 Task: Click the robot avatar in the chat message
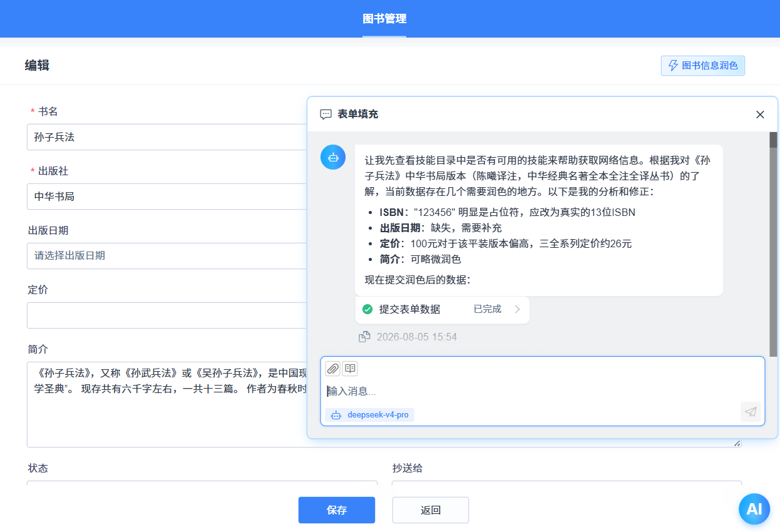(x=333, y=157)
